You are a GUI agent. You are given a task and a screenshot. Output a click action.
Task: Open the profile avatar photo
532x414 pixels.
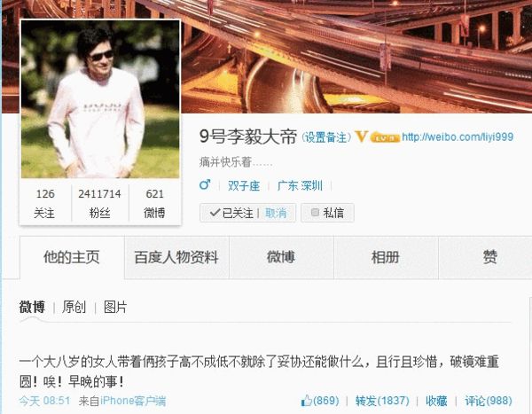(100, 99)
